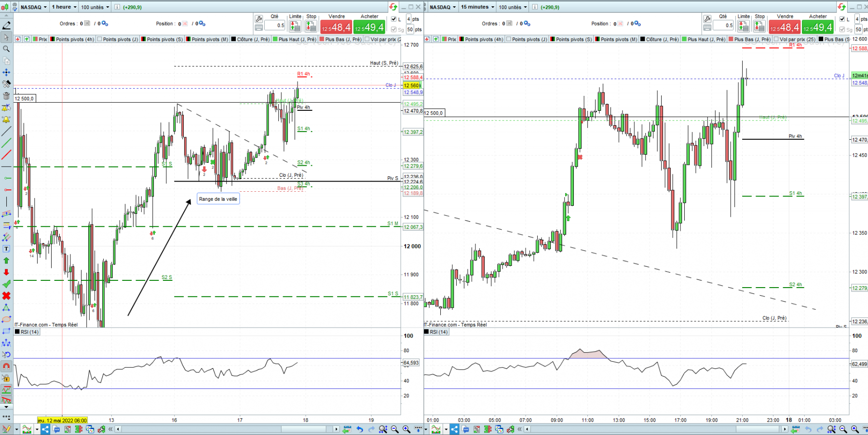Click the Prix indicator tab in left chart
Viewport: 868px width, 435px height.
[x=40, y=40]
